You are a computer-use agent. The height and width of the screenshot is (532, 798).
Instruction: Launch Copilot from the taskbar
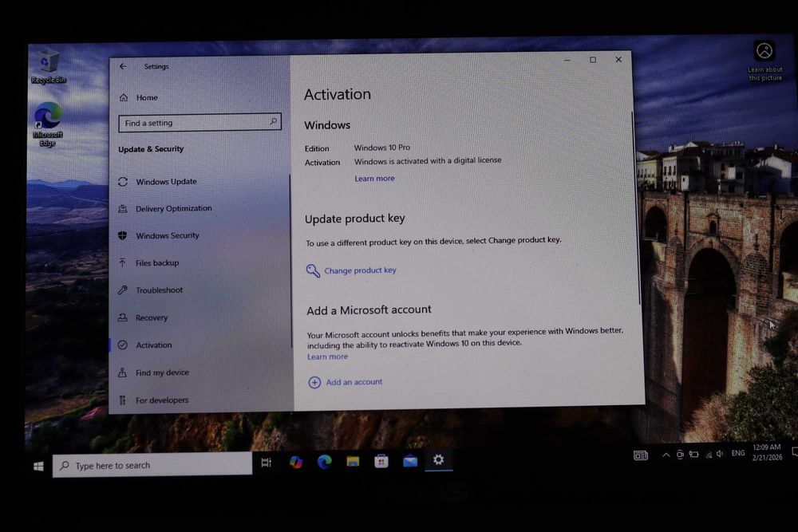(x=296, y=463)
